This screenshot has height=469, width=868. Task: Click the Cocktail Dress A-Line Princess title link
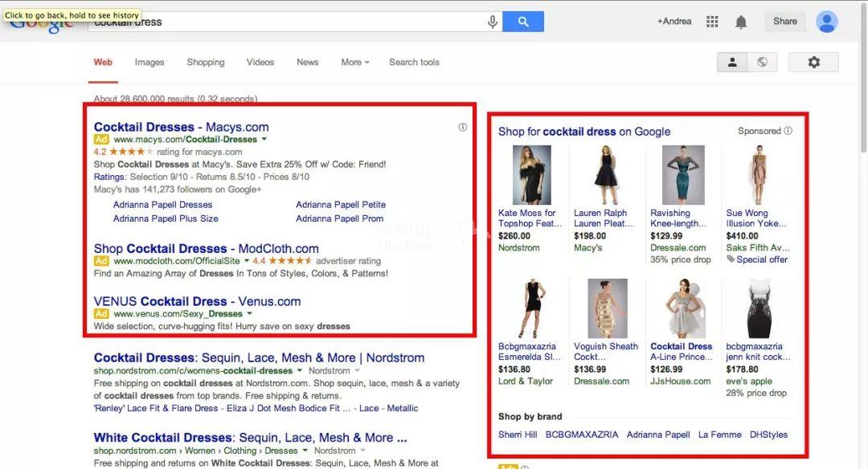[682, 351]
